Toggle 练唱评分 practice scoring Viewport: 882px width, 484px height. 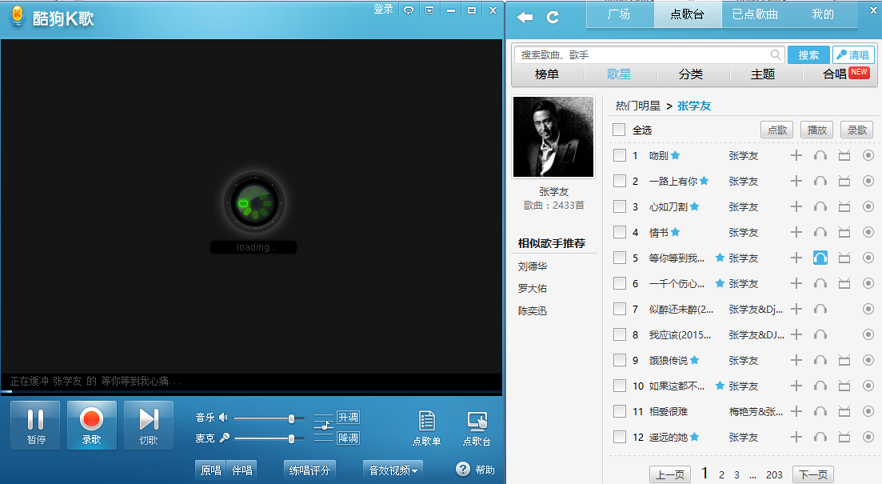pyautogui.click(x=309, y=470)
